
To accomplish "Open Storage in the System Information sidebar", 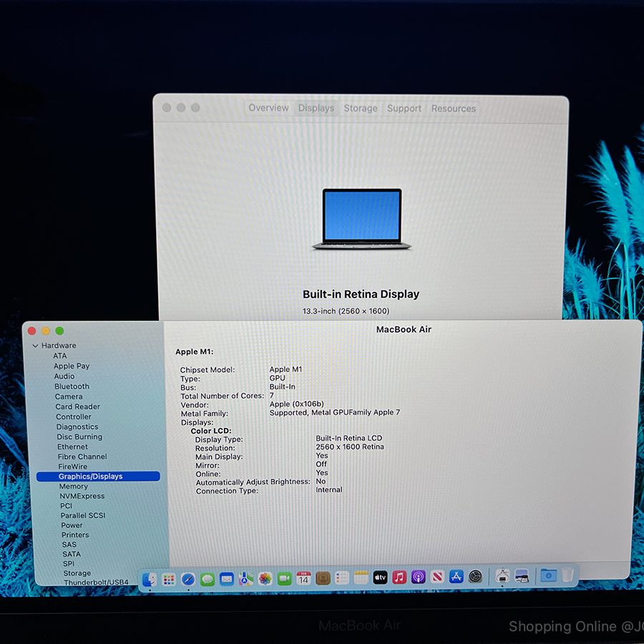I will (x=77, y=573).
